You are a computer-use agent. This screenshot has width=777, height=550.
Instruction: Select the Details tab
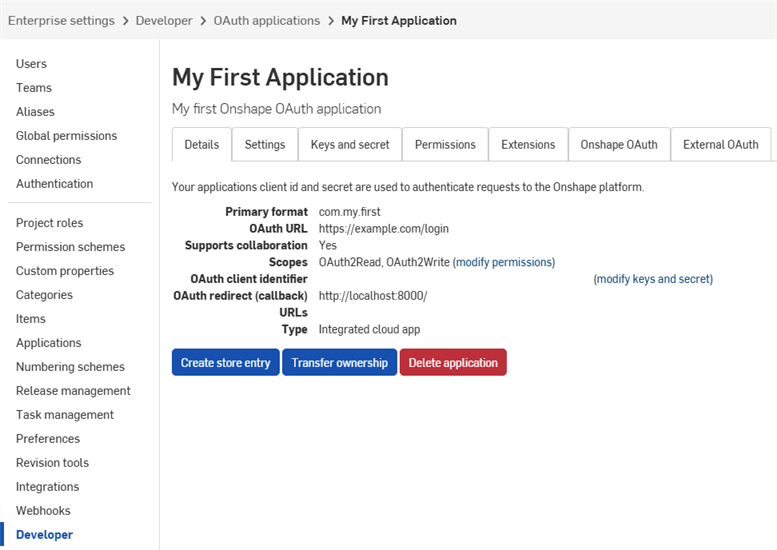202,145
